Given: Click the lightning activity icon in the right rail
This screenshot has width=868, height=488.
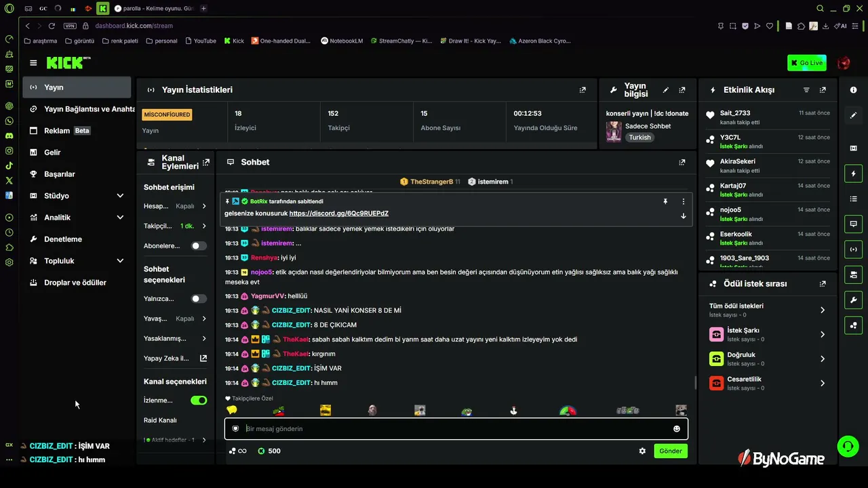Looking at the screenshot, I should point(853,174).
